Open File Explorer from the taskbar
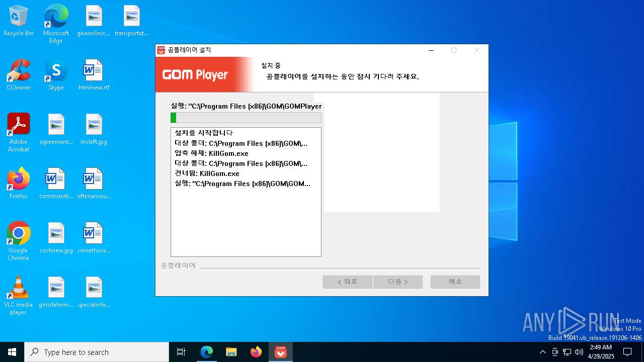This screenshot has height=362, width=644. point(231,352)
